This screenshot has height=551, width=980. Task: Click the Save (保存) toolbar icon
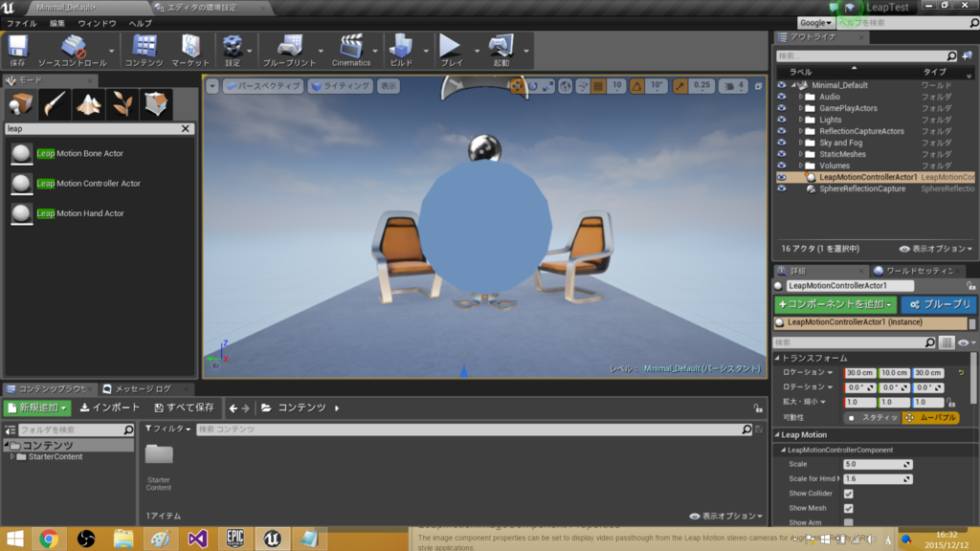click(17, 51)
